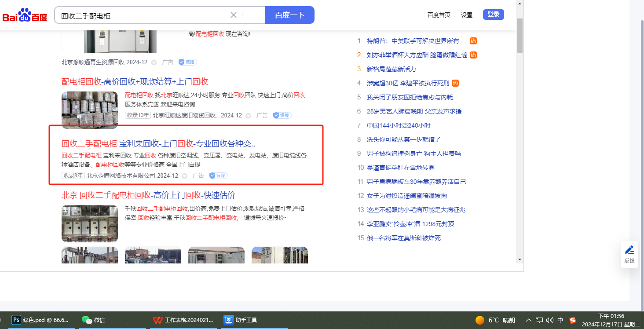Open the 反馈 feedback pencil icon
This screenshot has width=644, height=329.
pos(629,250)
